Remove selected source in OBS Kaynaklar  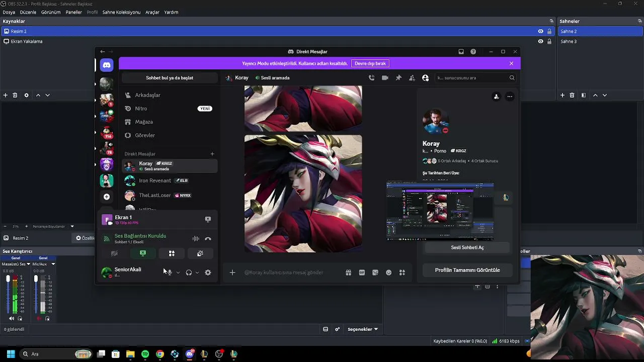coord(15,95)
